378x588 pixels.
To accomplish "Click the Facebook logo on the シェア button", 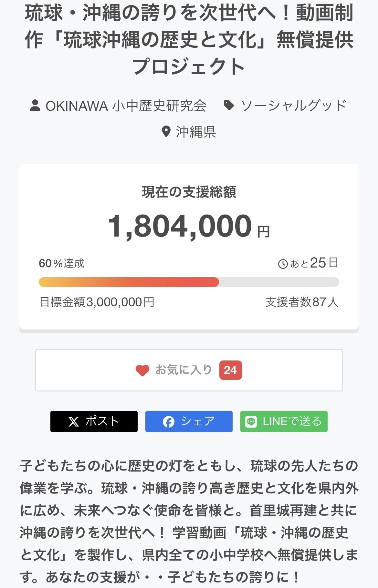I will point(168,422).
